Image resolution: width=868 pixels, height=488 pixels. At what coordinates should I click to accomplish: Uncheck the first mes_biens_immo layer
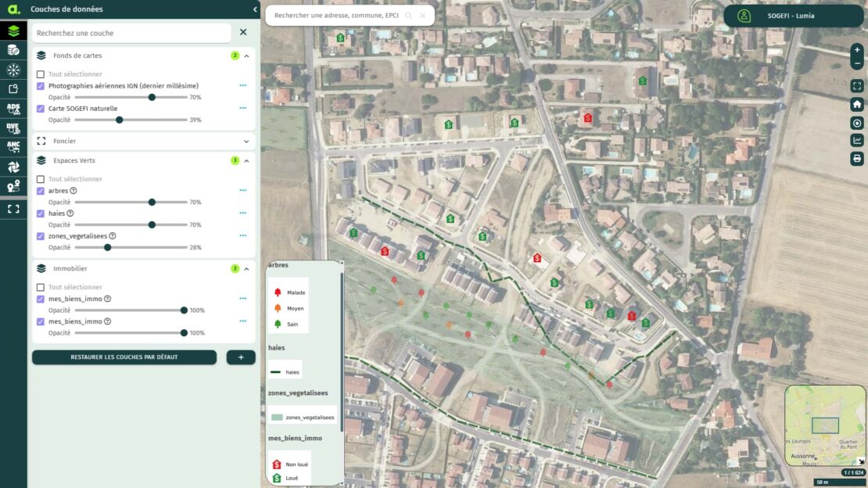point(41,299)
